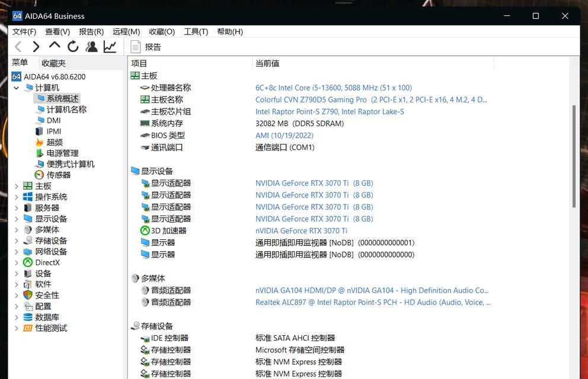
Task: Click the 传感器 gauge icon in tree
Action: click(x=39, y=175)
